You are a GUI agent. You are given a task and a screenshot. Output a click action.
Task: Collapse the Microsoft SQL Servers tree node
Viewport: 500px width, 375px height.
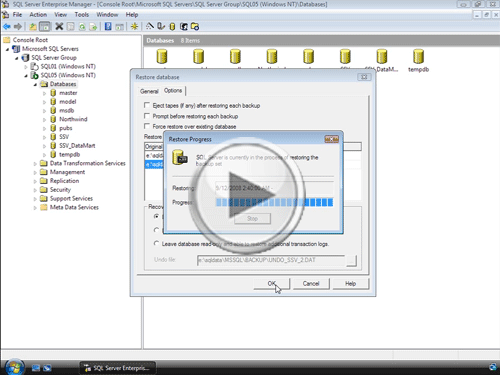pyautogui.click(x=7, y=49)
